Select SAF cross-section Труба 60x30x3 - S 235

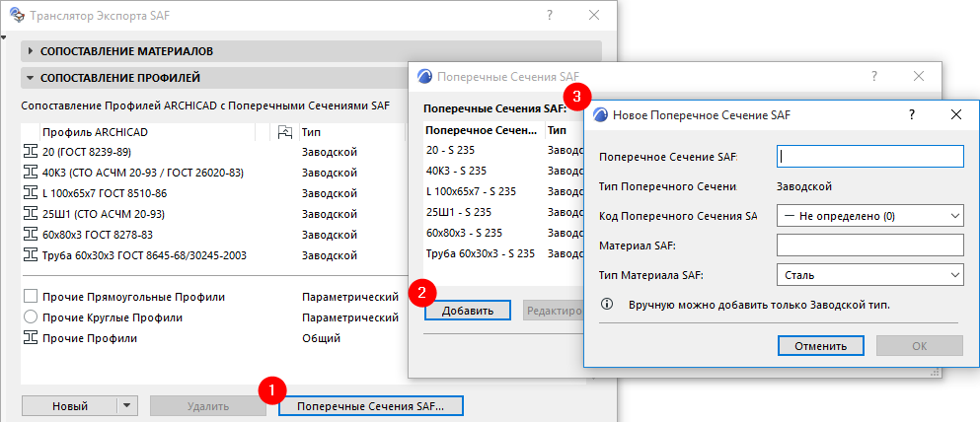[x=503, y=253]
